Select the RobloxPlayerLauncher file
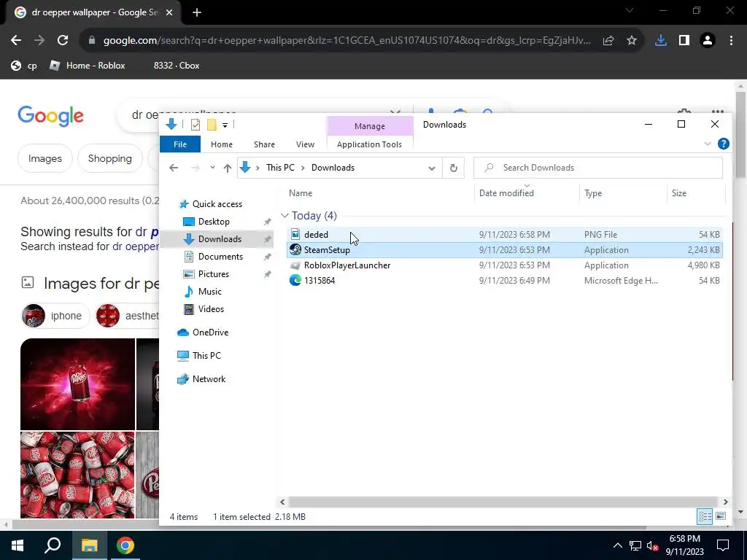The width and height of the screenshot is (747, 560). tap(505, 265)
